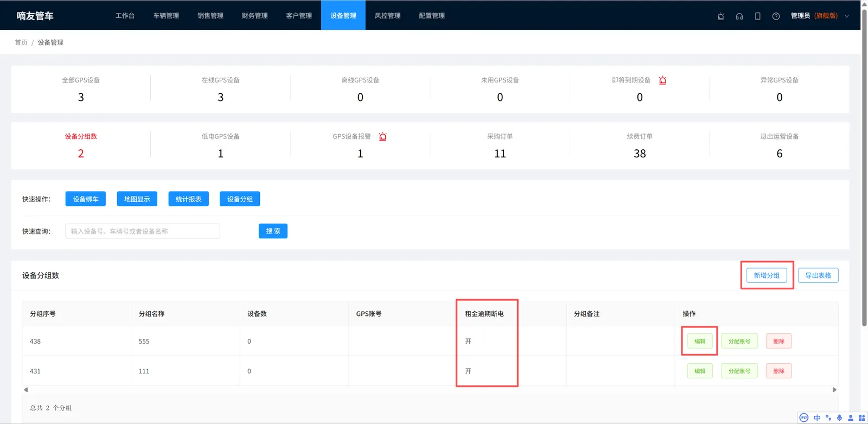Delete group 438 with 删除 button
The height and width of the screenshot is (424, 868).
pyautogui.click(x=779, y=341)
